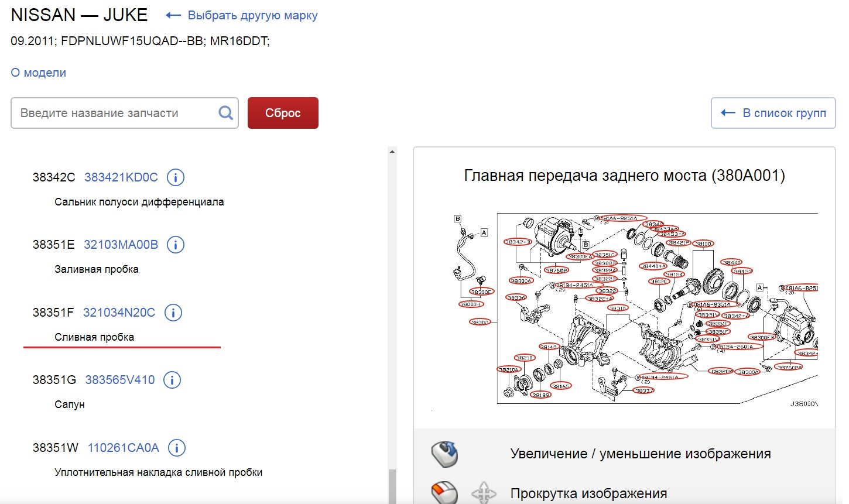Follow the 32103MA00B part link
The width and height of the screenshot is (849, 504).
tap(120, 245)
